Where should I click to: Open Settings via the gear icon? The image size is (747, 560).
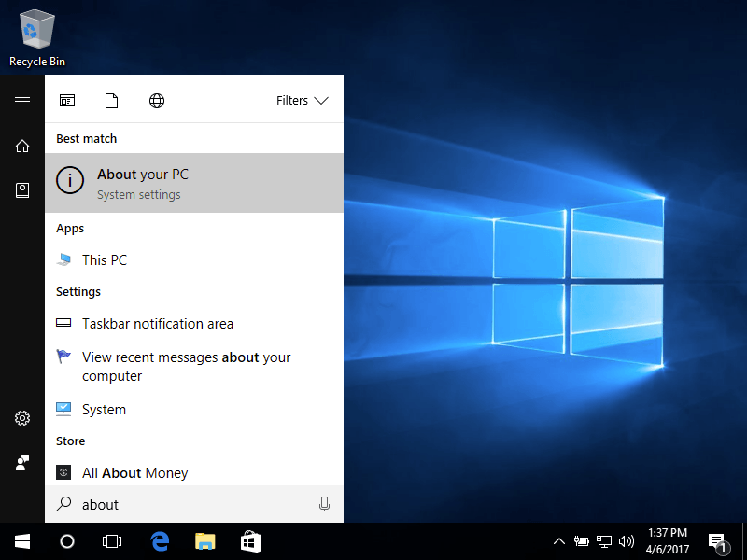tap(21, 418)
